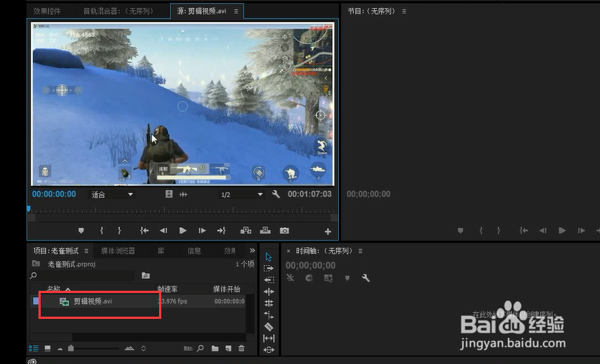Click the 媒体开始 column header
The width and height of the screenshot is (600, 364).
coord(226,289)
